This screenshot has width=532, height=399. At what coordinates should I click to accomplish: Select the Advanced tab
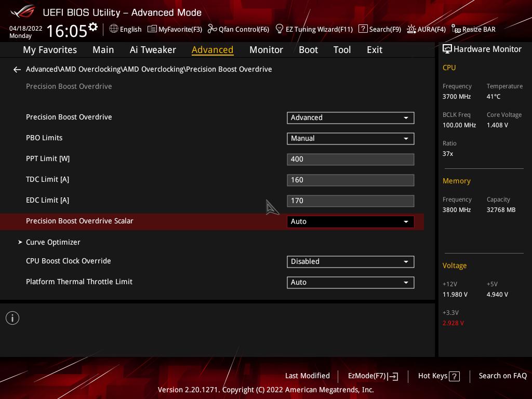point(212,50)
